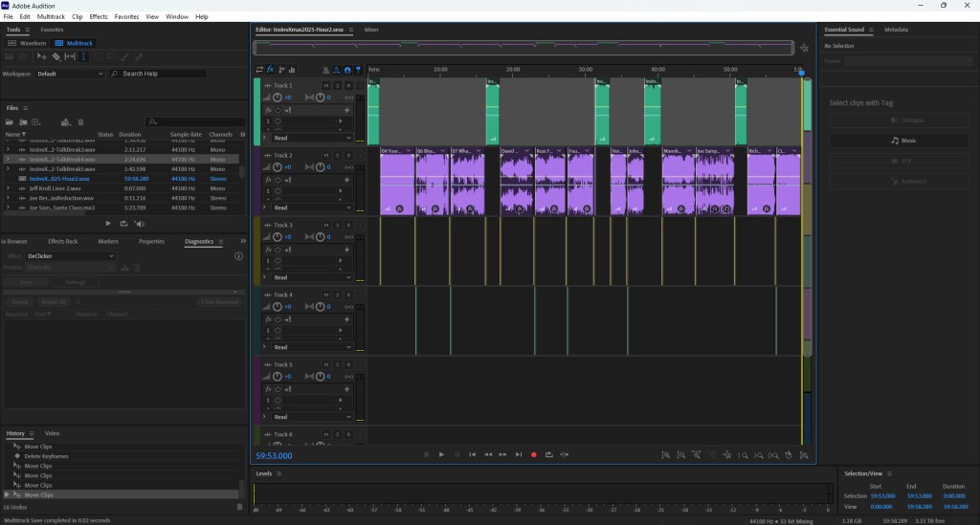Screen dimensions: 980x525
Task: Solo Track 2
Action: click(x=337, y=155)
